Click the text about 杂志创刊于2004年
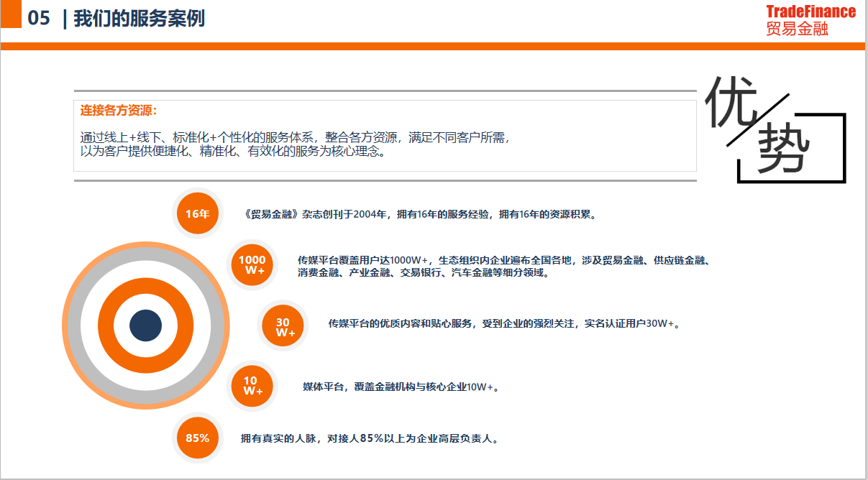The height and width of the screenshot is (480, 868). pos(421,214)
